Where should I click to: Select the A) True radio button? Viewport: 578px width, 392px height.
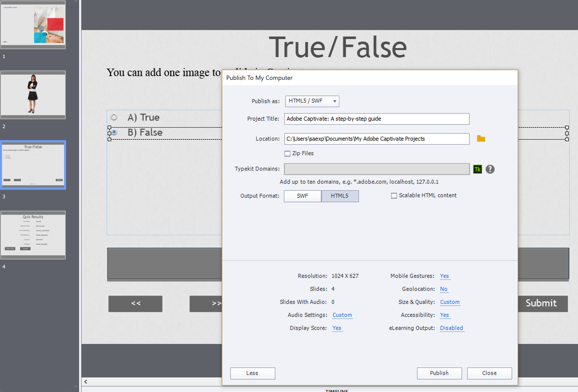114,117
